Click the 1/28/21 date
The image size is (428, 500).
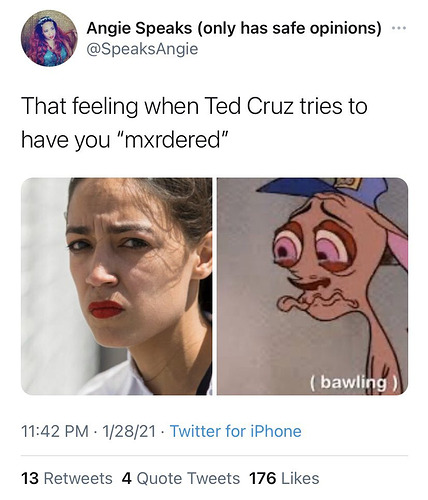[129, 431]
